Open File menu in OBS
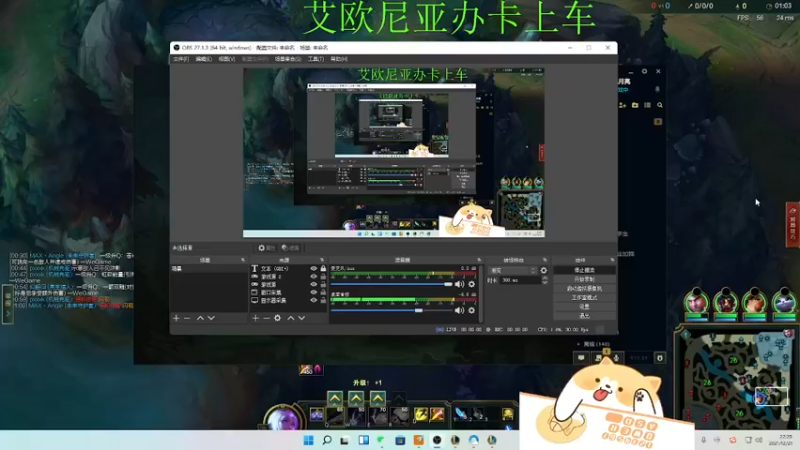Image resolution: width=800 pixels, height=450 pixels. 181,59
